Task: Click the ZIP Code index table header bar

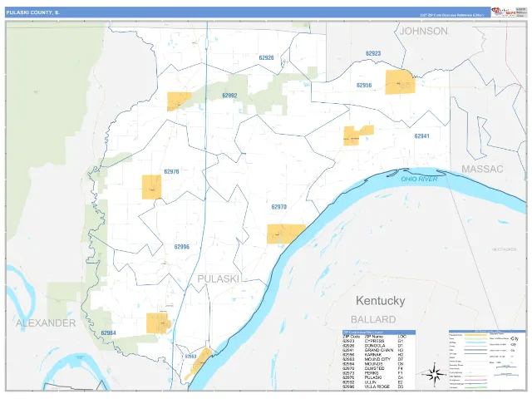Action: [379, 332]
